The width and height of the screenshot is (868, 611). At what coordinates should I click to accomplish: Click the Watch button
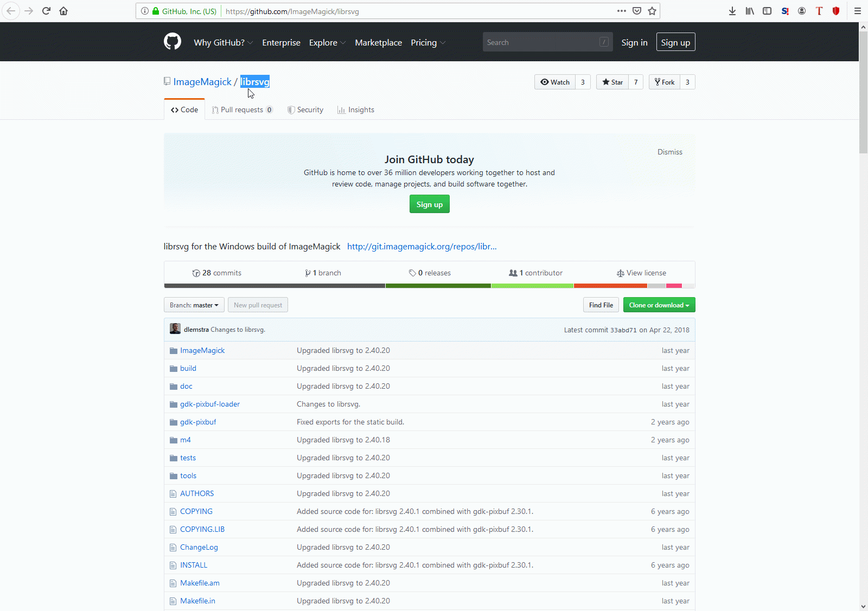[555, 82]
